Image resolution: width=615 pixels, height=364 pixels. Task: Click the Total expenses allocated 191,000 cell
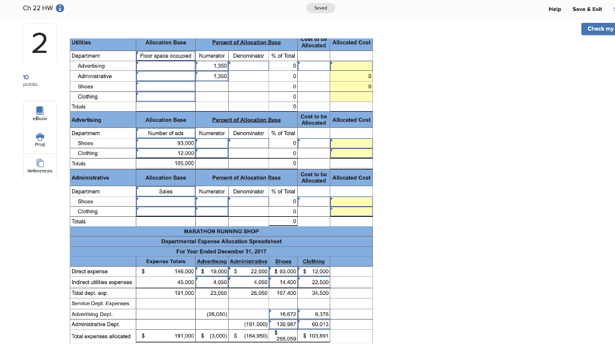[165, 336]
